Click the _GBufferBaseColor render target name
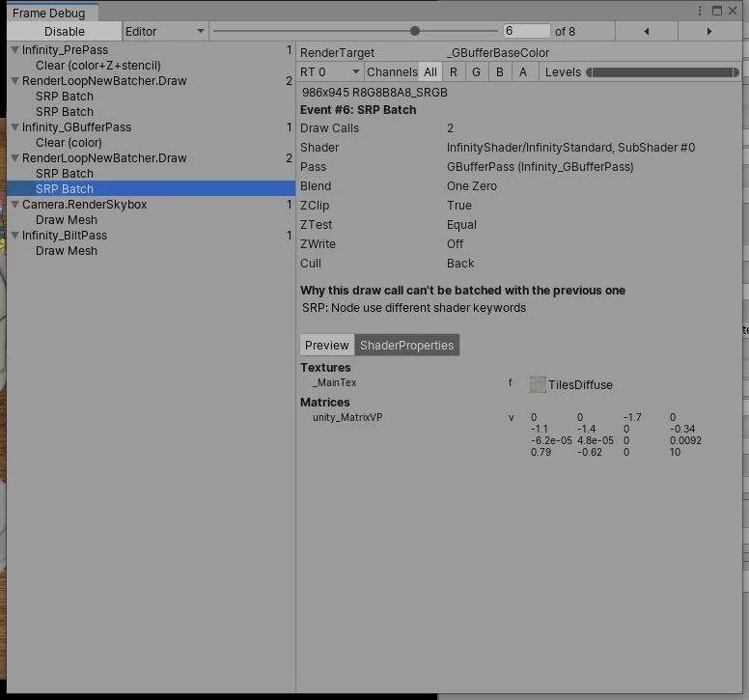This screenshot has width=749, height=700. (498, 52)
